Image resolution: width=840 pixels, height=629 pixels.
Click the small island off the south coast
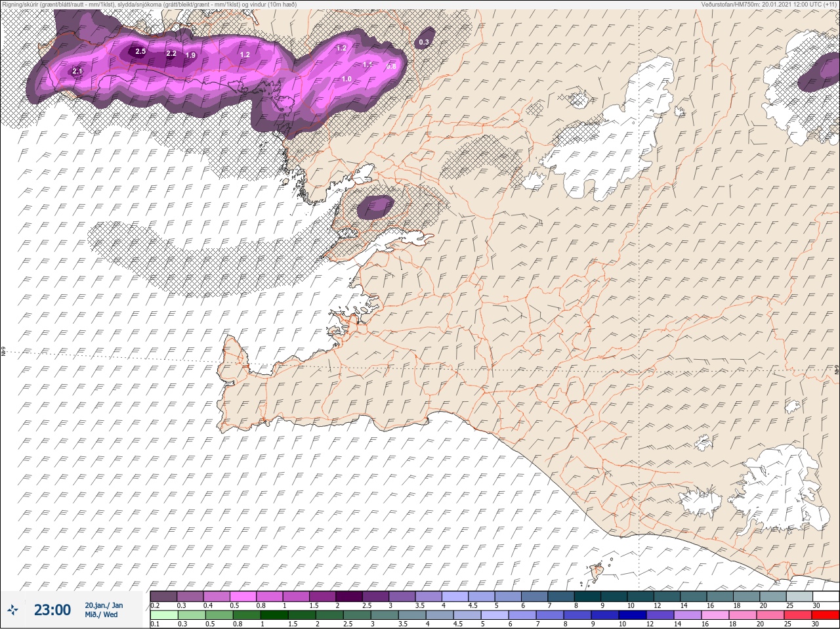598,574
